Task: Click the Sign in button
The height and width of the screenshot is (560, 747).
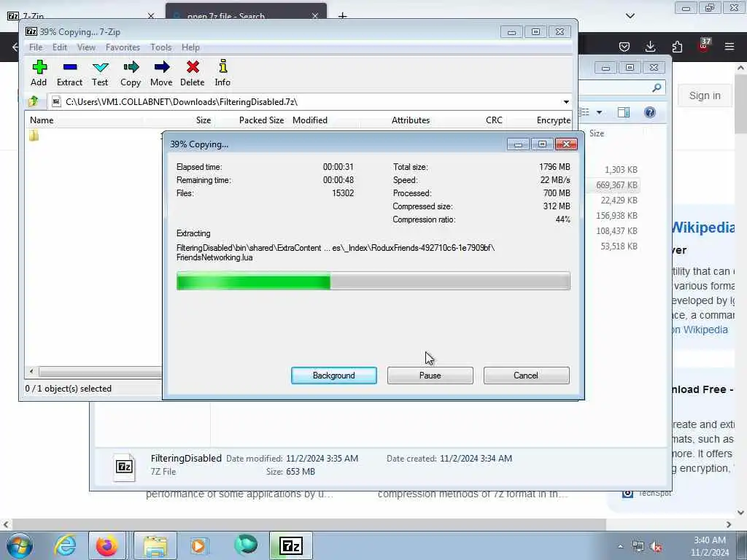Action: coord(705,96)
